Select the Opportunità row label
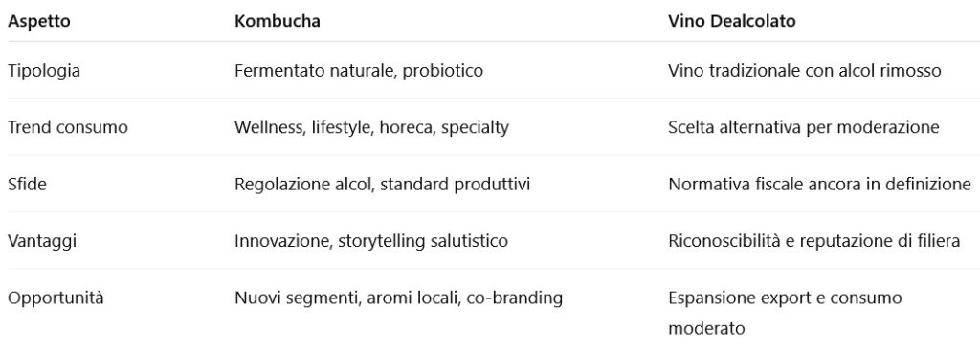Screen dimensions: 980x353 pyautogui.click(x=56, y=298)
